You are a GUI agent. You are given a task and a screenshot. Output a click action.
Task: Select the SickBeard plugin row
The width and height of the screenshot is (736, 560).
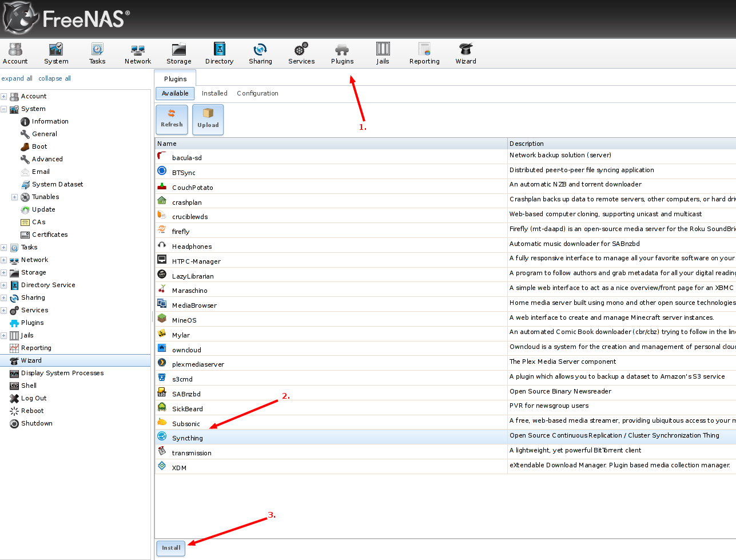[445, 407]
